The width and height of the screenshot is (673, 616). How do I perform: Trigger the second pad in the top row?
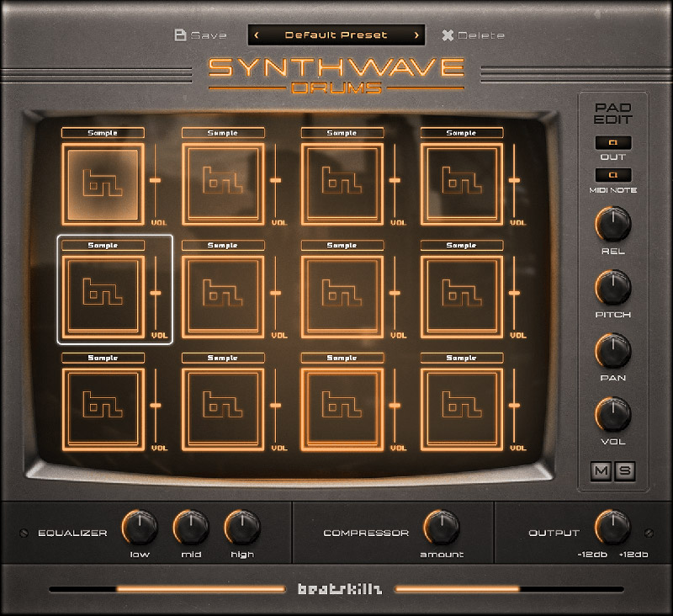(x=223, y=184)
